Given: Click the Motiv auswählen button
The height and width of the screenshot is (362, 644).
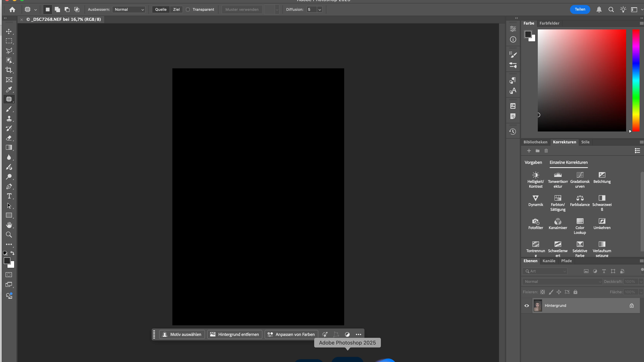Looking at the screenshot, I should (x=182, y=334).
